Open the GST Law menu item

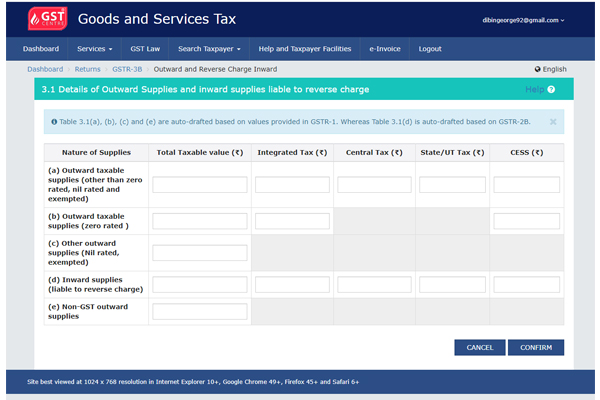point(145,49)
